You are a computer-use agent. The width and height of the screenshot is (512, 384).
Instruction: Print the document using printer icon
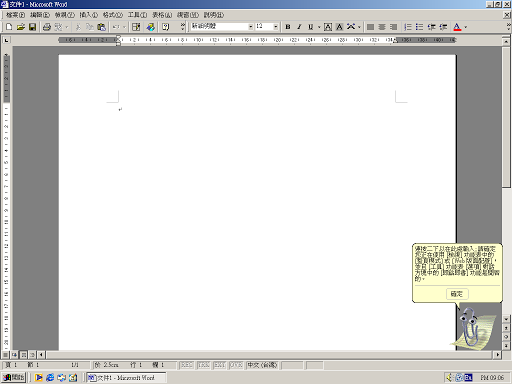click(47, 27)
